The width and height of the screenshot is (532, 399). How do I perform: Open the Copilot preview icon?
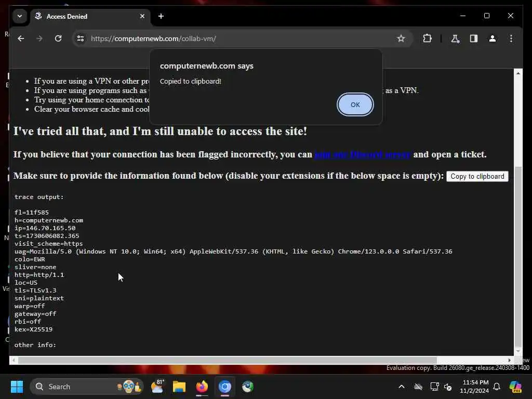tap(515, 387)
